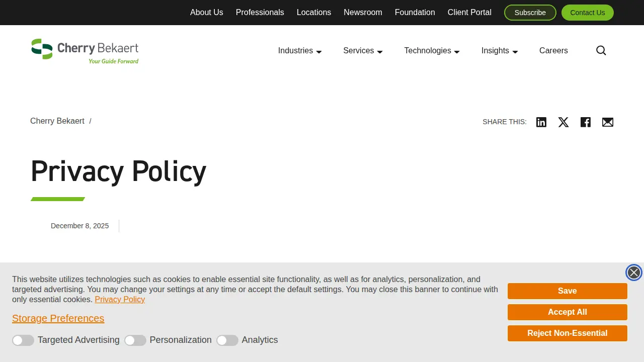Open Storage Preferences link
The image size is (644, 362).
click(x=58, y=318)
